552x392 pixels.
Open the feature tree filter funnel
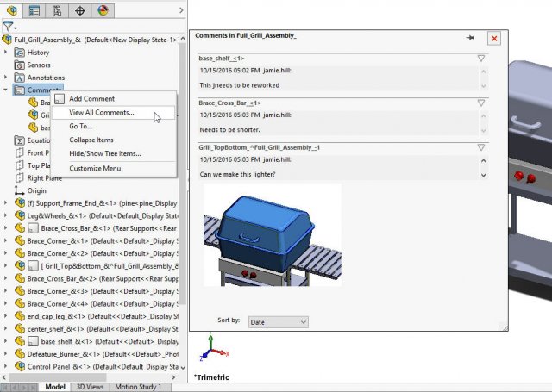9,26
